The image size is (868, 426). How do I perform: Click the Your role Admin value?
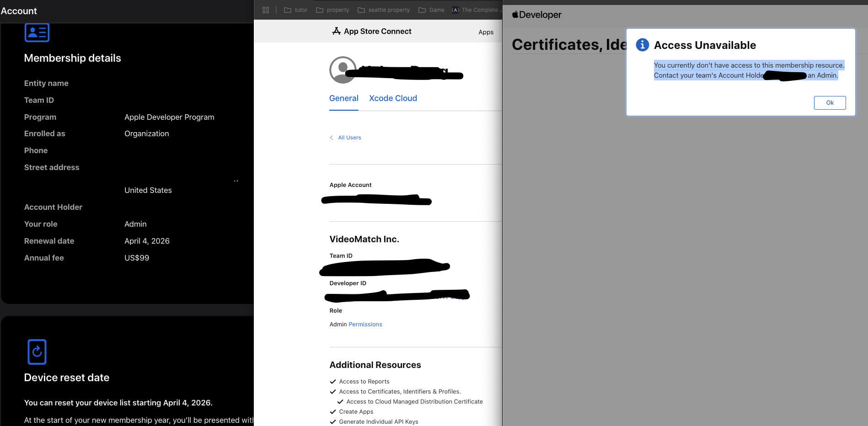[x=135, y=224]
